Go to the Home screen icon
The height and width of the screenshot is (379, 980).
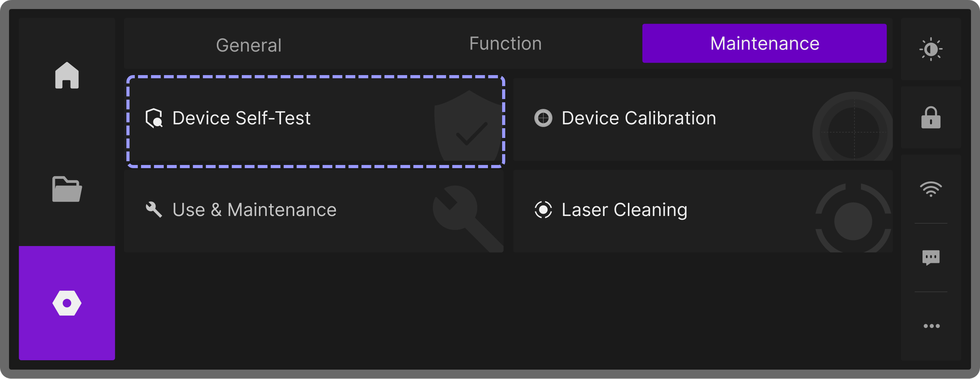pos(67,75)
